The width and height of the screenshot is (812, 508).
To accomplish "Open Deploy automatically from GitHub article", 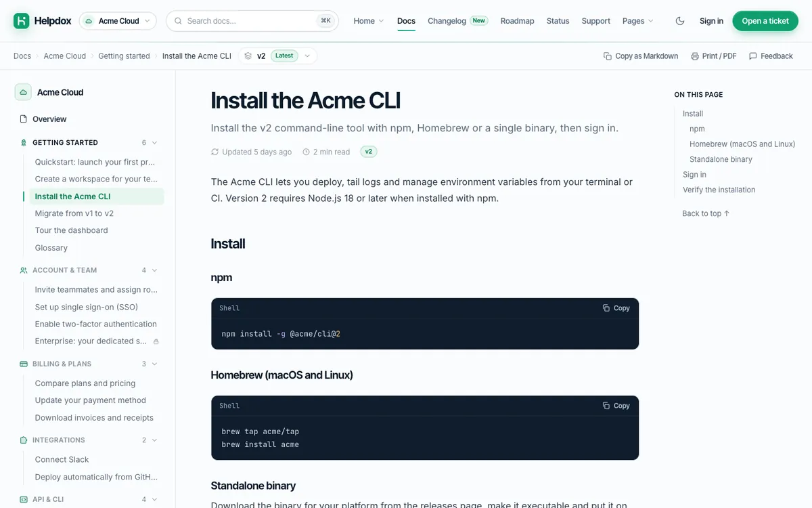I will click(95, 477).
